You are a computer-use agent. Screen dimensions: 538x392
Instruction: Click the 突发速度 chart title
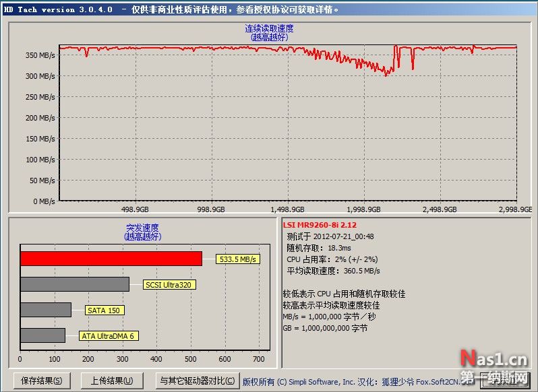142,228
